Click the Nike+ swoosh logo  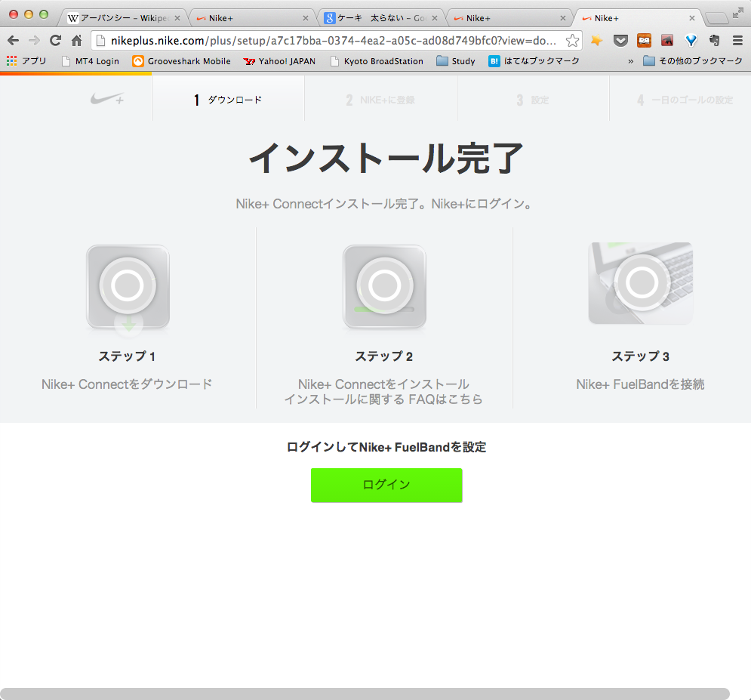point(107,99)
